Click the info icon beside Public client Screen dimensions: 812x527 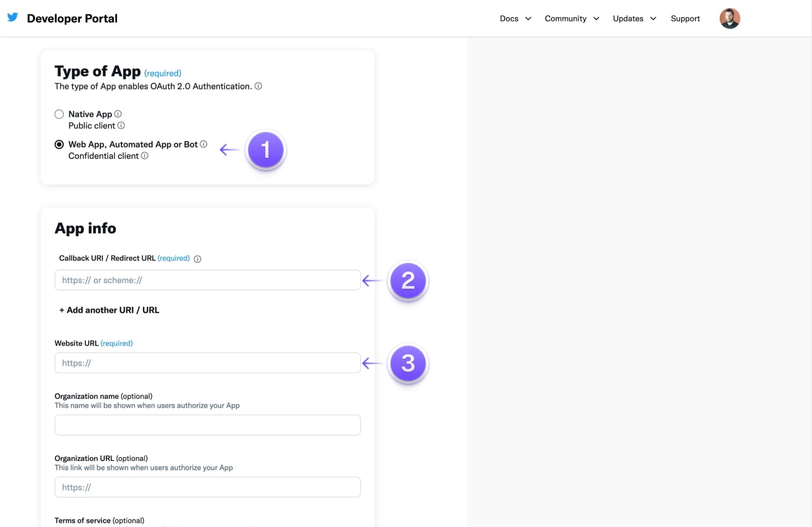point(121,126)
